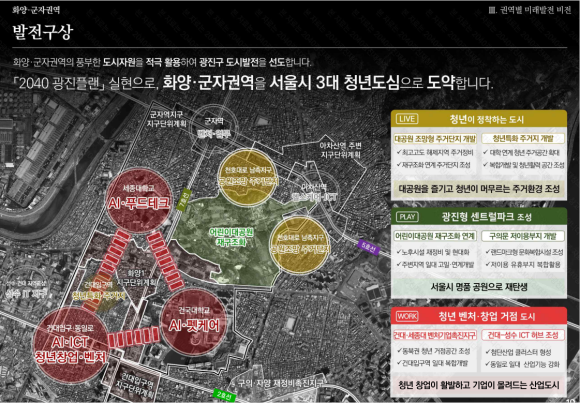The height and width of the screenshot is (403, 580).
Task: Select the 대공원 조망형 주거단지 개발 box
Action: pyautogui.click(x=435, y=139)
